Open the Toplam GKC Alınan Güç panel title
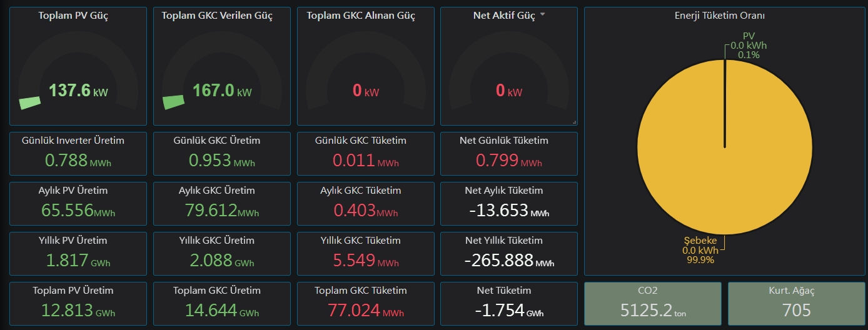The image size is (868, 330). [361, 16]
